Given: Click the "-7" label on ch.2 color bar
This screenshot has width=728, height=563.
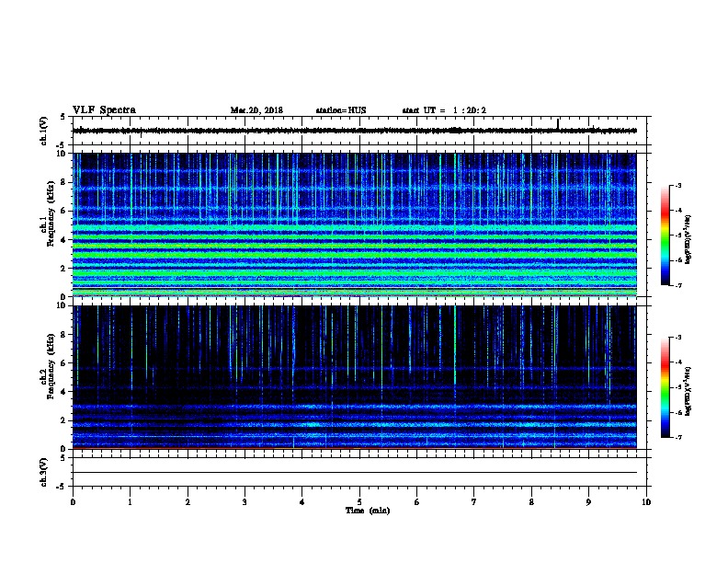Looking at the screenshot, I should click(678, 437).
